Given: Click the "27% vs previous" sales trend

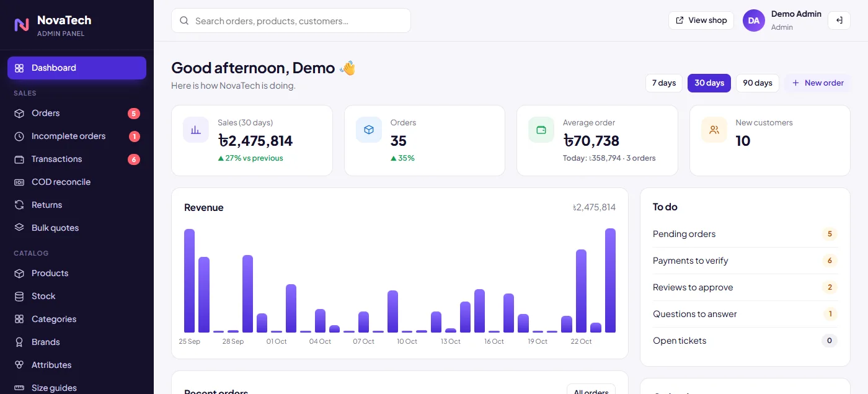Looking at the screenshot, I should pyautogui.click(x=250, y=159).
